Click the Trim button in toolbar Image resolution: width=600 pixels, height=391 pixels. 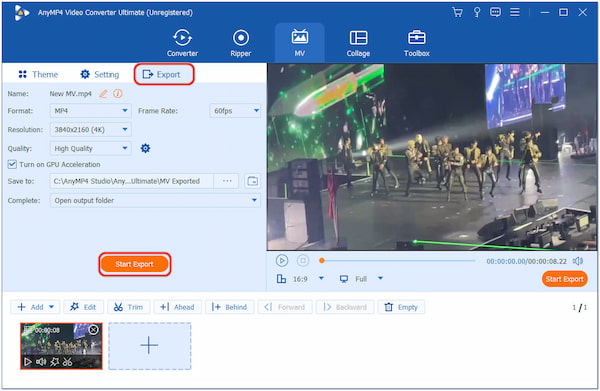click(129, 307)
